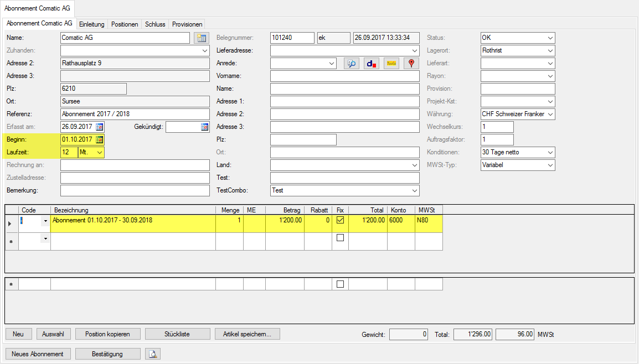Viewport: 639px width, 364px height.
Task: Click the address lookup icon beside Name
Action: [x=201, y=38]
